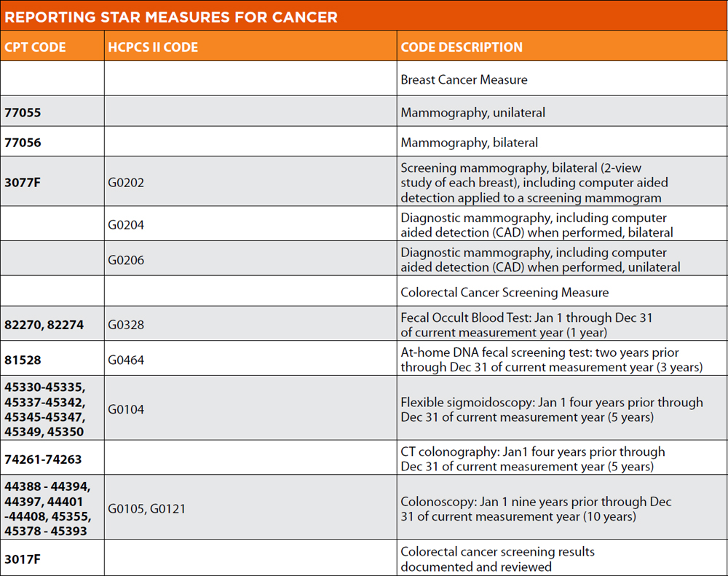This screenshot has height=576, width=728.
Task: Click the Flexible sigmoidoscopy description text
Action: 551,409
